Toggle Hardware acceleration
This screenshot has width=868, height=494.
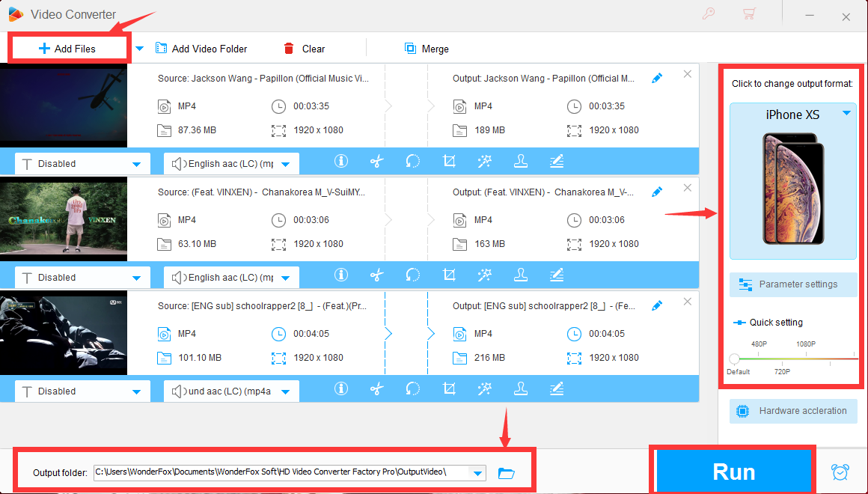(x=793, y=411)
